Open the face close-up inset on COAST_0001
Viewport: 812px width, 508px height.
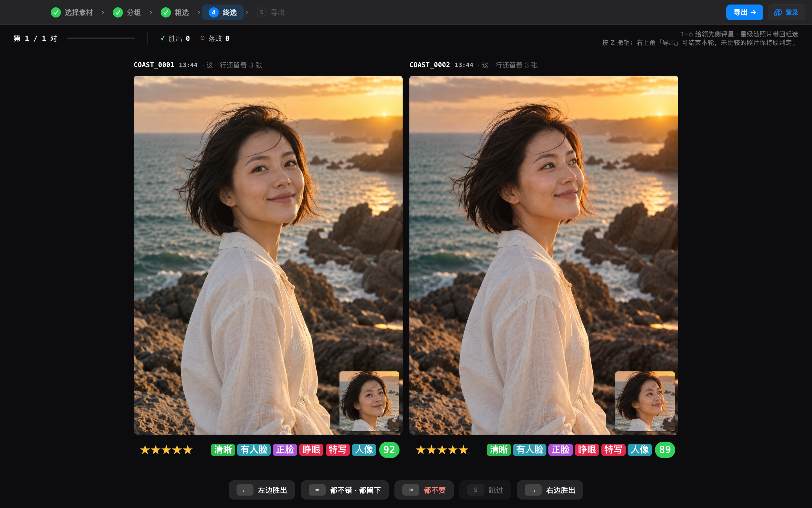369,401
